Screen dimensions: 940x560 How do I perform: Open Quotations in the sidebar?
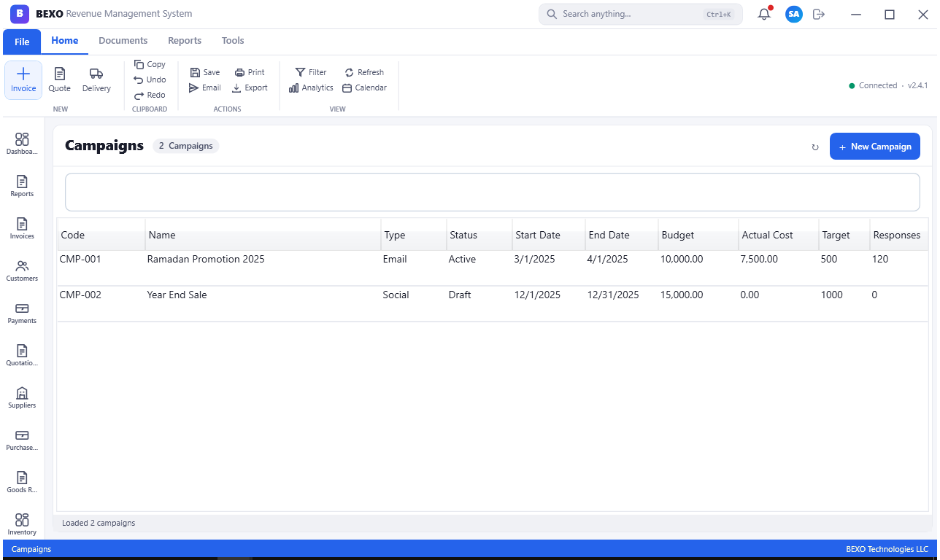point(22,355)
